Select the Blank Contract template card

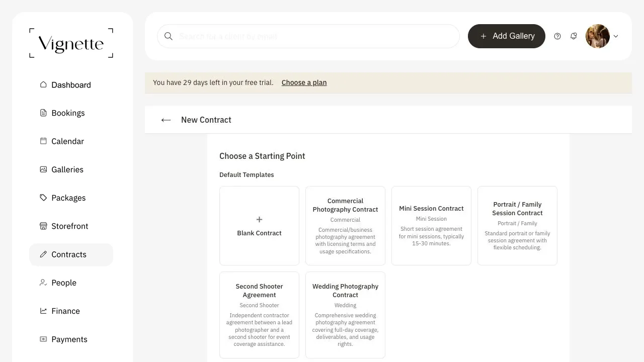click(x=259, y=226)
